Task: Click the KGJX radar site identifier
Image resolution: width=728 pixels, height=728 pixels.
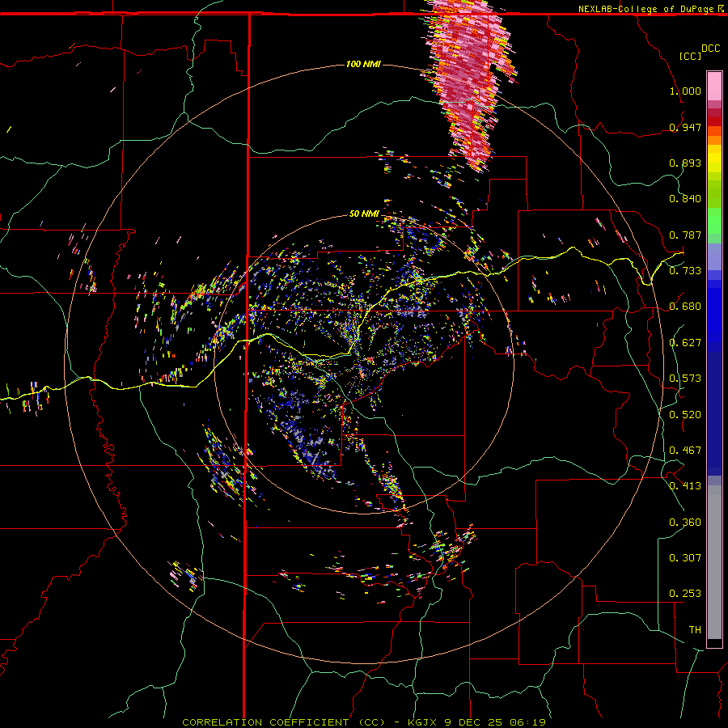Action: (x=422, y=722)
